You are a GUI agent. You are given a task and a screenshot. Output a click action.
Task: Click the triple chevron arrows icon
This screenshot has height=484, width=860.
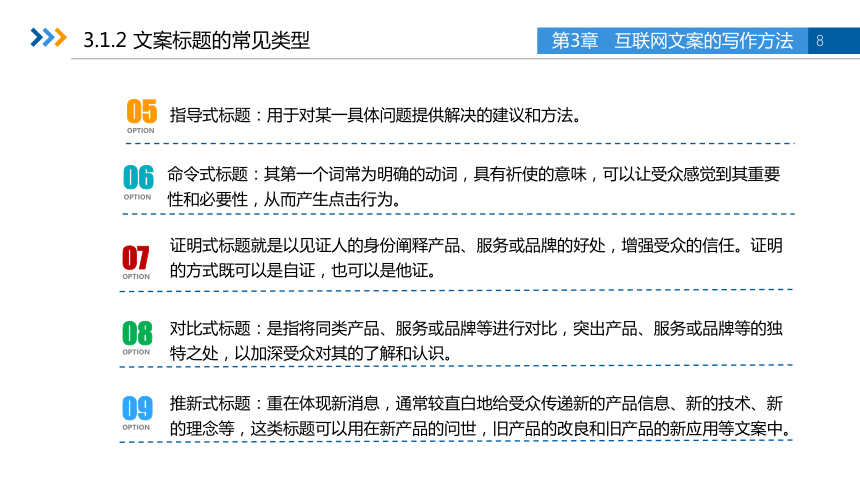48,38
